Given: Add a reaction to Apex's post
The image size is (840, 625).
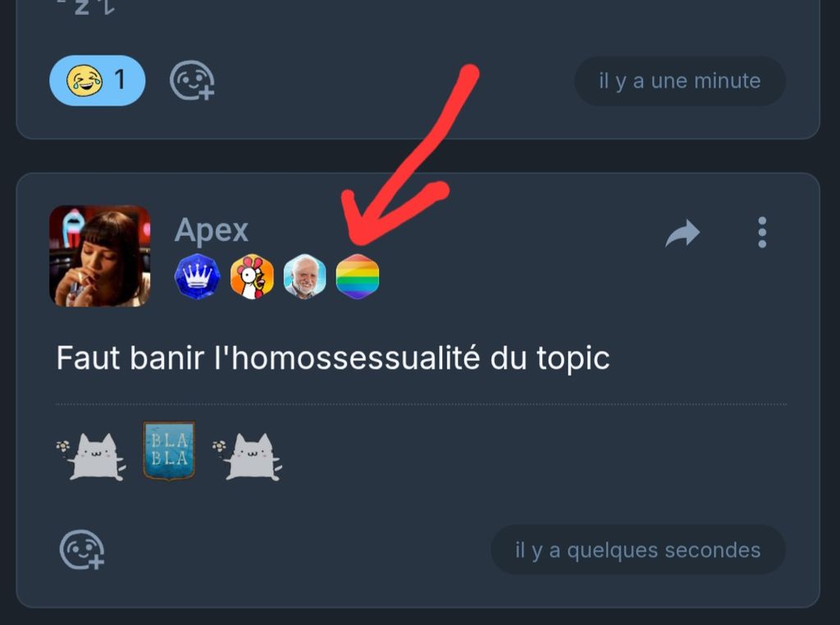Looking at the screenshot, I should [81, 550].
